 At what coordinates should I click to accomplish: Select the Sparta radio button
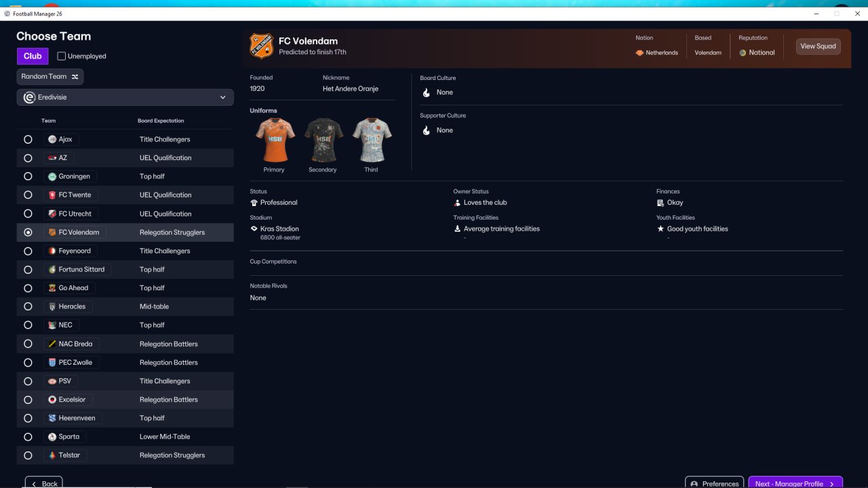28,436
